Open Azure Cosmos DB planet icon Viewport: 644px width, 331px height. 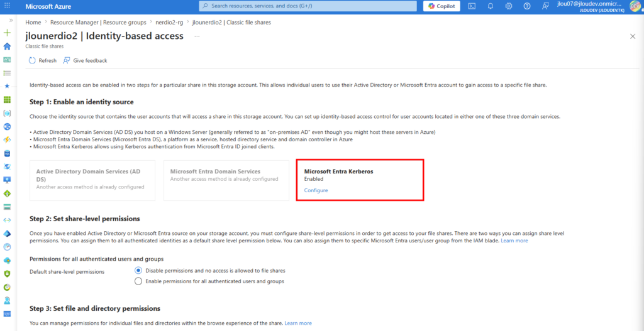(7, 166)
